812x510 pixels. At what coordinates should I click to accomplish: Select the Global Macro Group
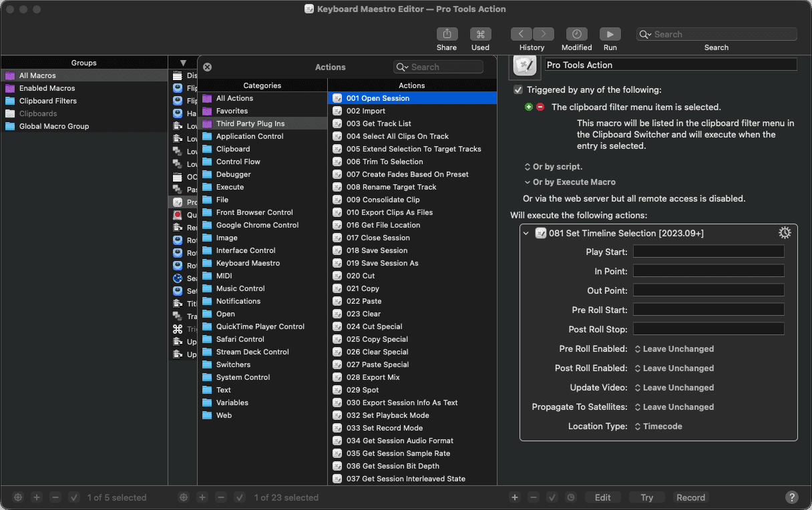pyautogui.click(x=83, y=126)
